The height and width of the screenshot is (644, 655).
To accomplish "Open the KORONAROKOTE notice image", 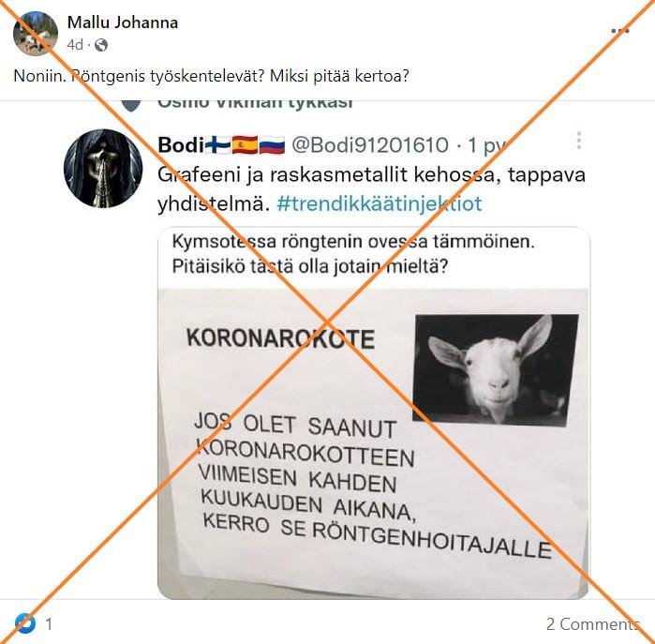I will pos(374,443).
